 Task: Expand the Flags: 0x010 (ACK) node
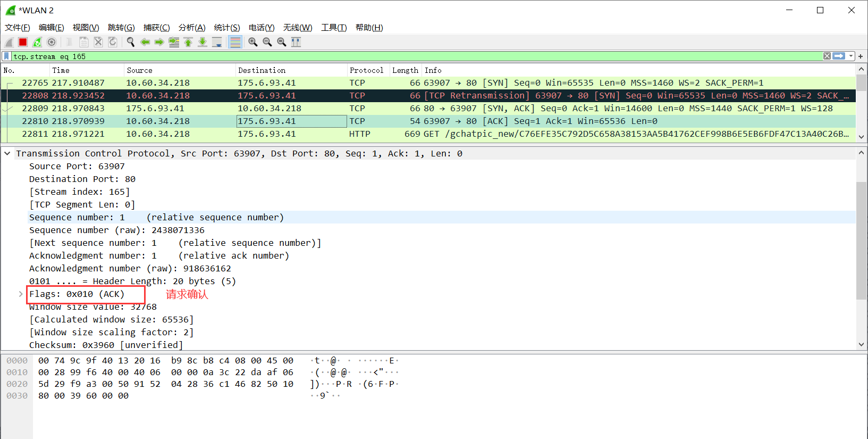click(x=21, y=294)
